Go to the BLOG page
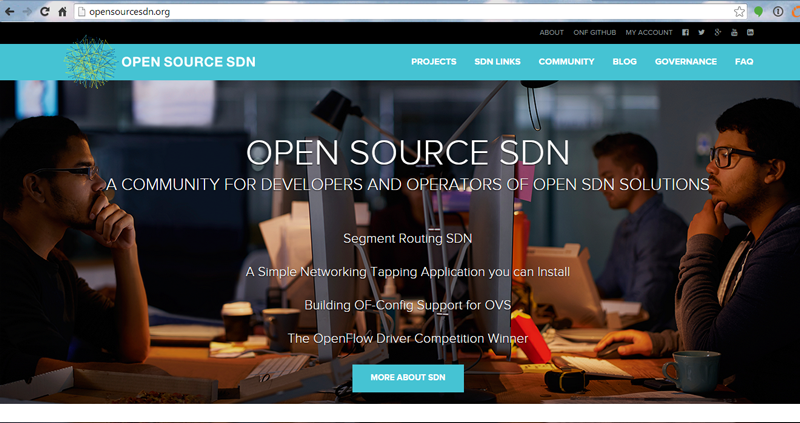This screenshot has width=800, height=423. [x=624, y=61]
